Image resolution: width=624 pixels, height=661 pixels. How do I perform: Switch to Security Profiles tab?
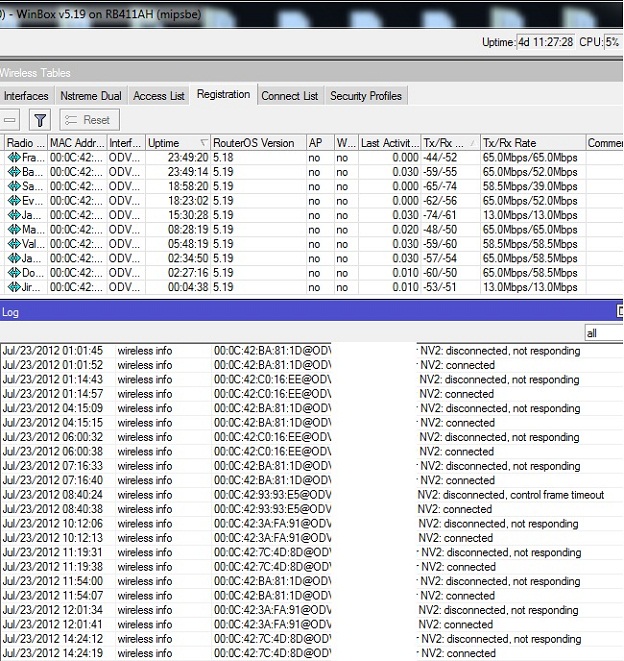tap(366, 96)
